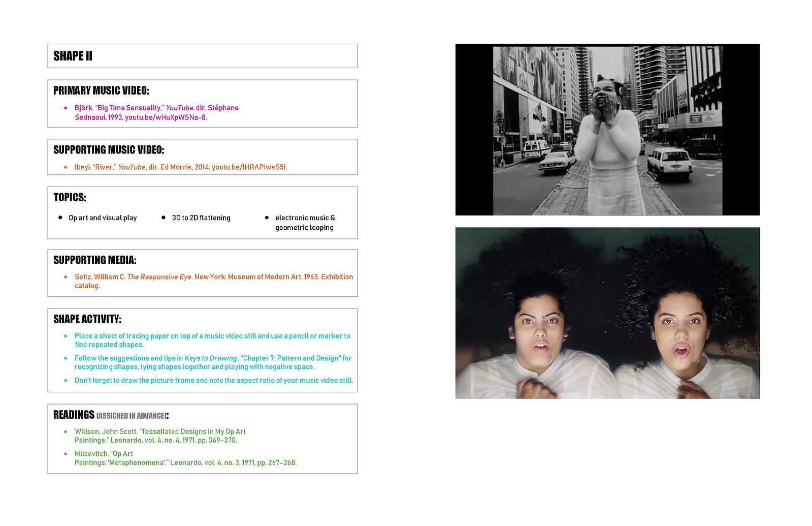The image size is (812, 526).
Task: Click the '(ASSIGNED IN ADVANCE)' label
Action: 131,416
